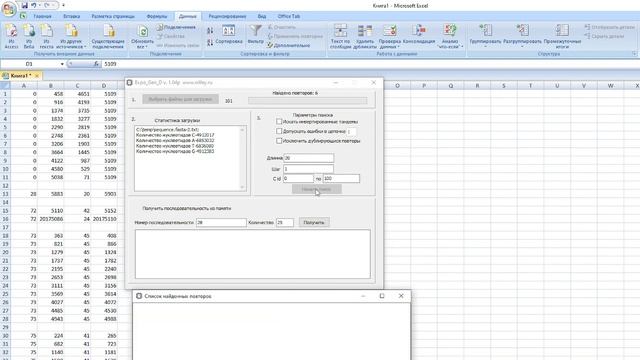The image size is (640, 360).
Task: Click the 'Из Веба' import icon
Action: coord(29,36)
